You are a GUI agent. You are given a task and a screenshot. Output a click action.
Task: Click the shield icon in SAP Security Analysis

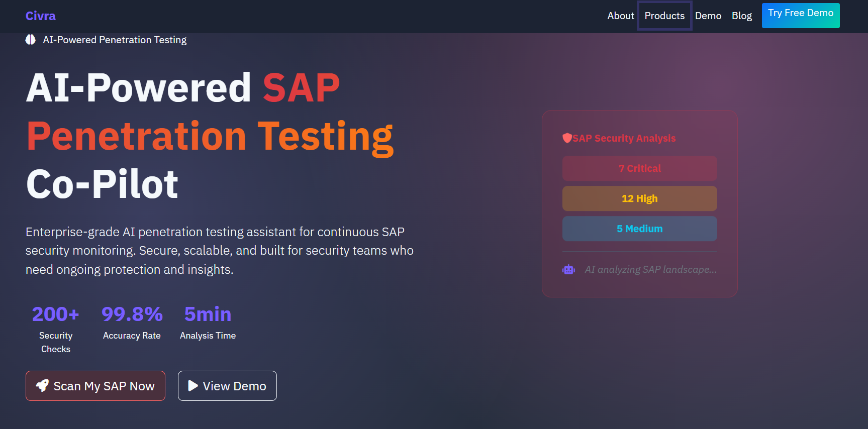[567, 138]
